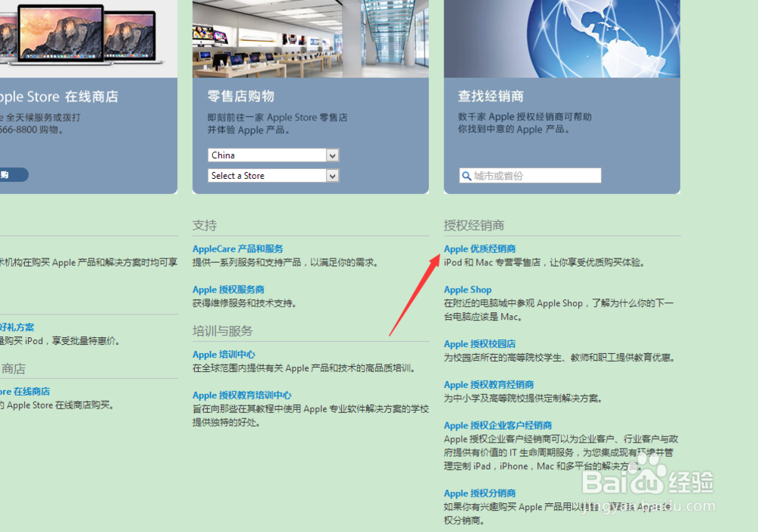The height and width of the screenshot is (532, 758).
Task: Open the China country dropdown
Action: 273,155
